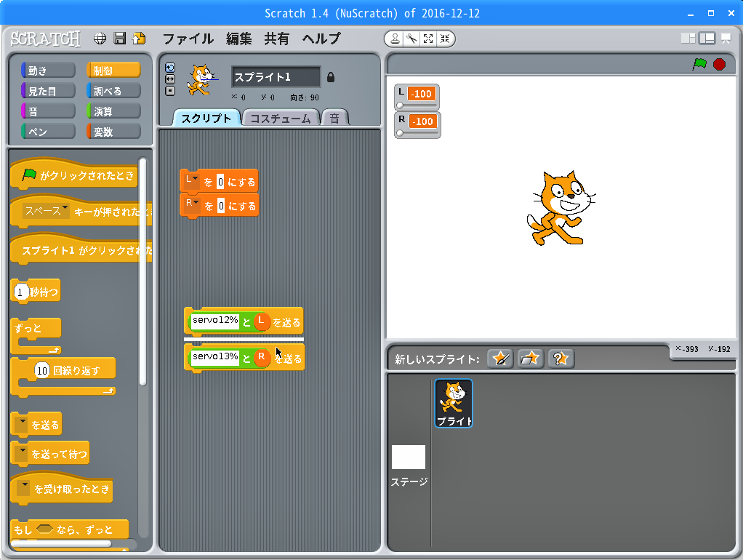
Task: Open the 編集 menu
Action: pyautogui.click(x=238, y=39)
